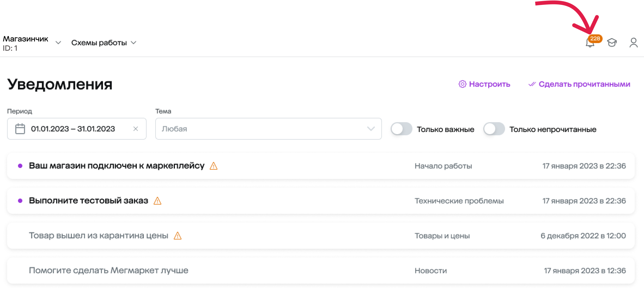Viewport: 644px width, 288px height.
Task: Open the Тема dropdown showing Любая
Action: click(268, 129)
